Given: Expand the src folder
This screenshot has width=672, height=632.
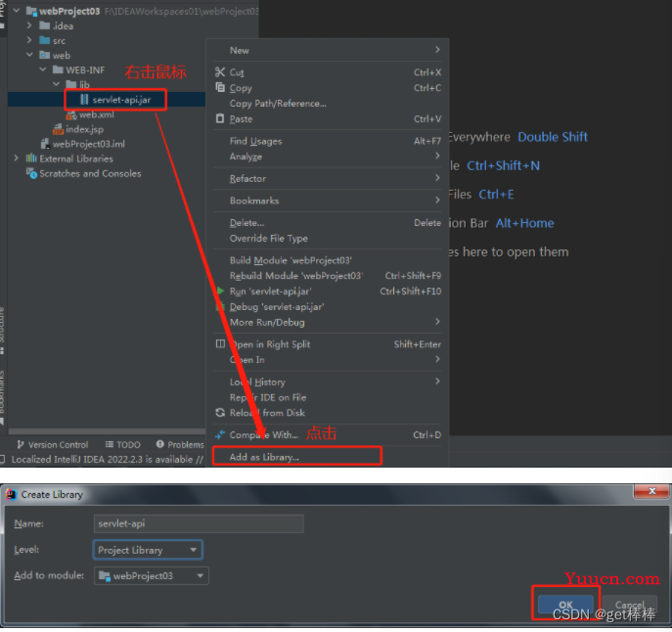Looking at the screenshot, I should 29,40.
